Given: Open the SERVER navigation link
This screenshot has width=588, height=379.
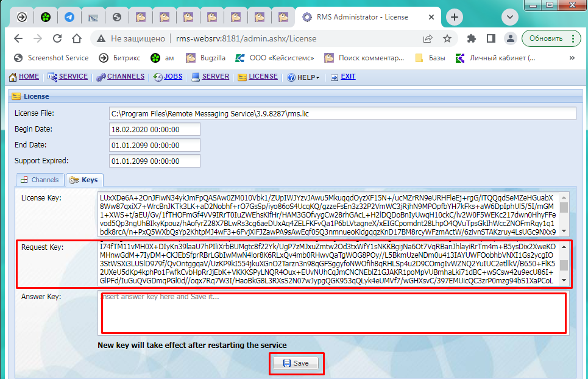Looking at the screenshot, I should click(x=216, y=77).
